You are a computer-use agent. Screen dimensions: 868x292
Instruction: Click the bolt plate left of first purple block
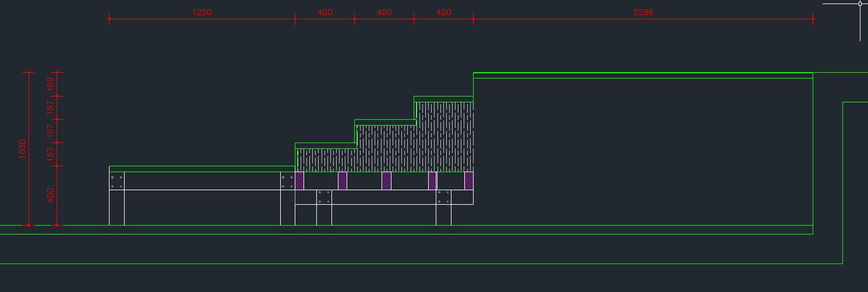pyautogui.click(x=287, y=181)
